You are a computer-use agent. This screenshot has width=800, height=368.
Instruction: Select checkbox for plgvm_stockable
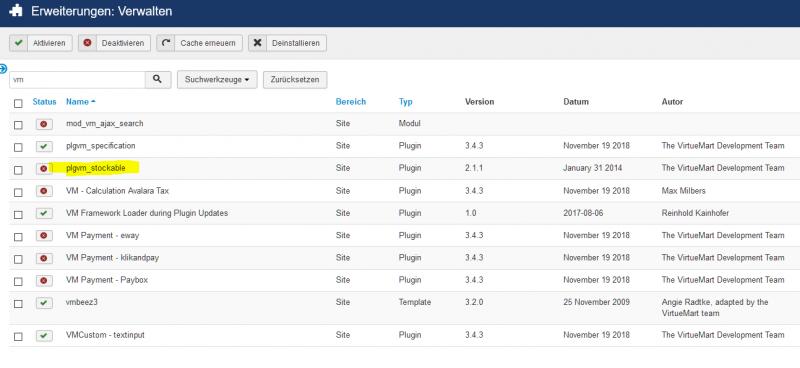(x=18, y=170)
